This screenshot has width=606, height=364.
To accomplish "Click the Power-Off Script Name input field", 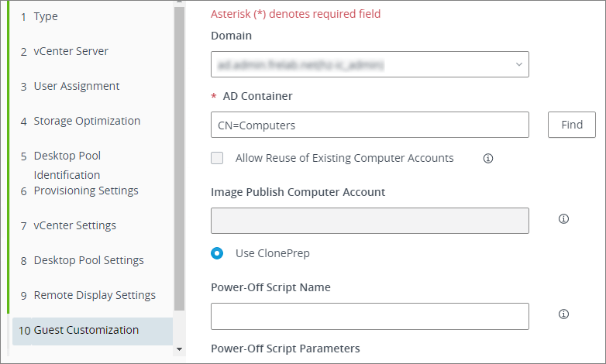I will coord(370,316).
